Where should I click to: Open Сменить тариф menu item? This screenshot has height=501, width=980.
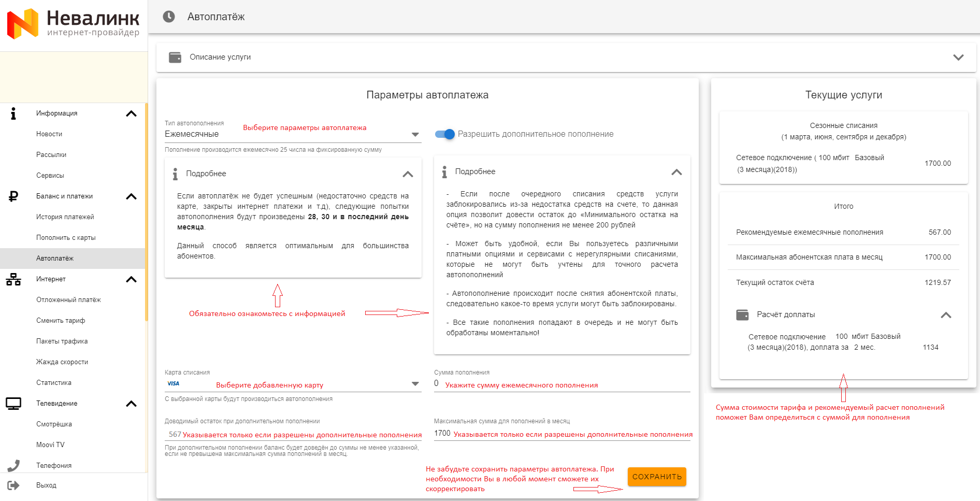(61, 321)
